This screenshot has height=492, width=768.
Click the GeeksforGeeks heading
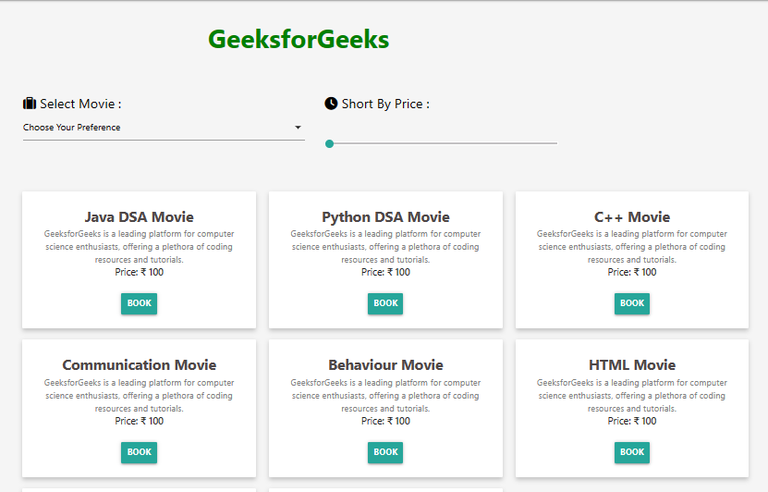click(298, 39)
